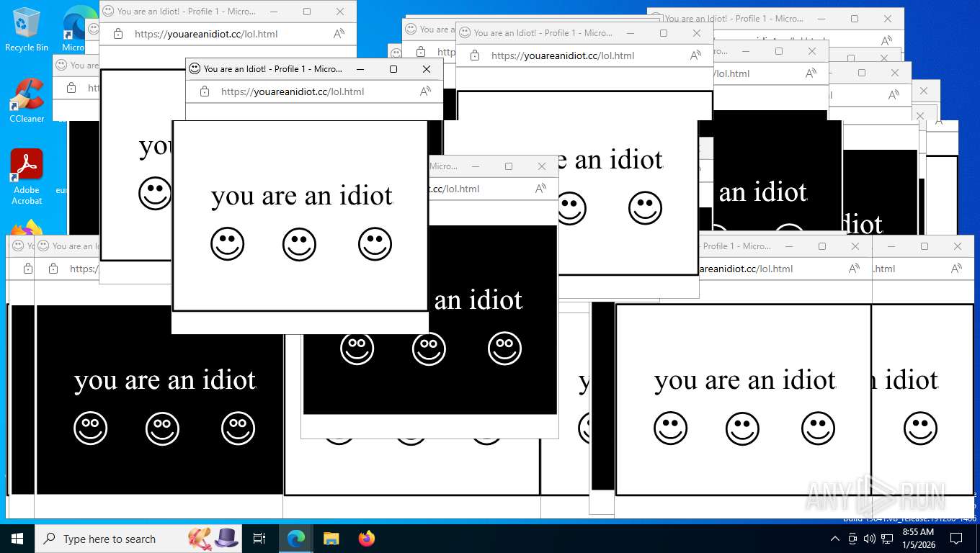Click Read aloud icon in popup showing only '/lol.html'
Screen dimensions: 980x553
(811, 73)
